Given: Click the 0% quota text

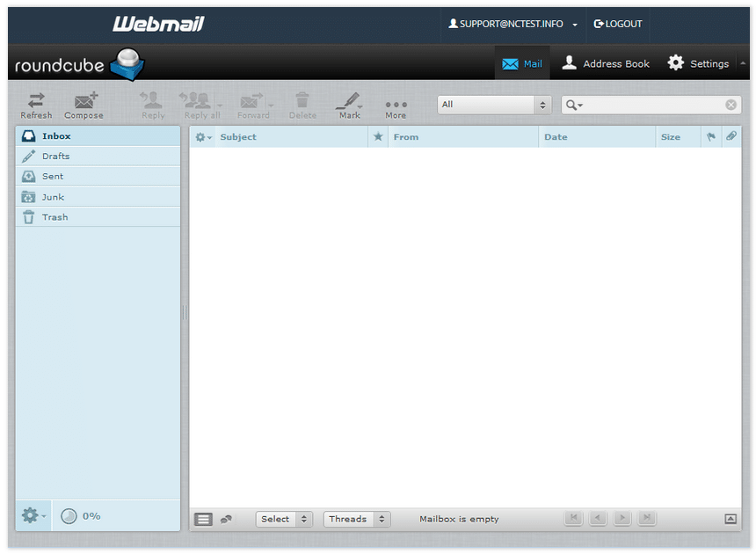Looking at the screenshot, I should pos(91,516).
